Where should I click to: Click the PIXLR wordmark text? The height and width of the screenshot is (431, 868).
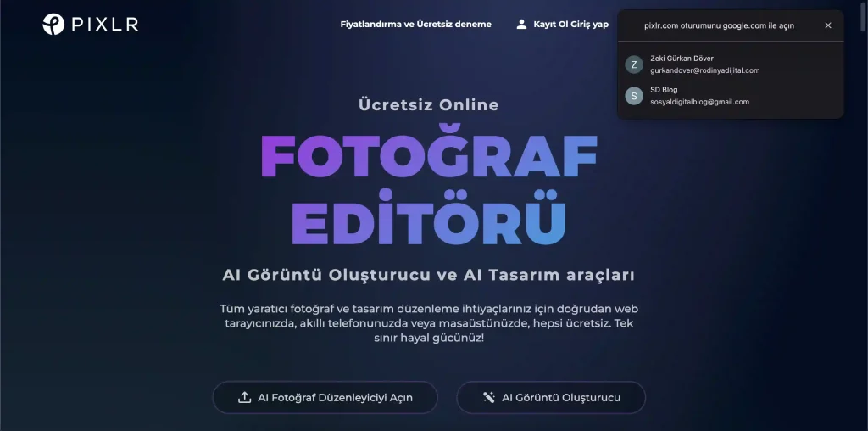coord(105,25)
